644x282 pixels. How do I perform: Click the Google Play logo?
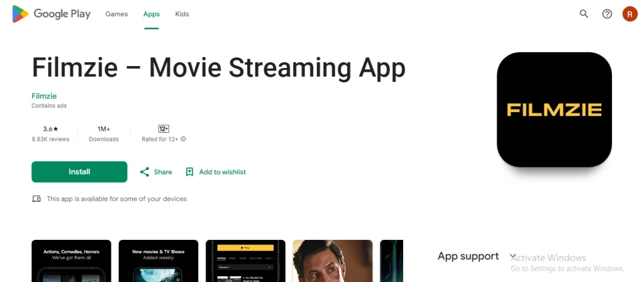52,14
